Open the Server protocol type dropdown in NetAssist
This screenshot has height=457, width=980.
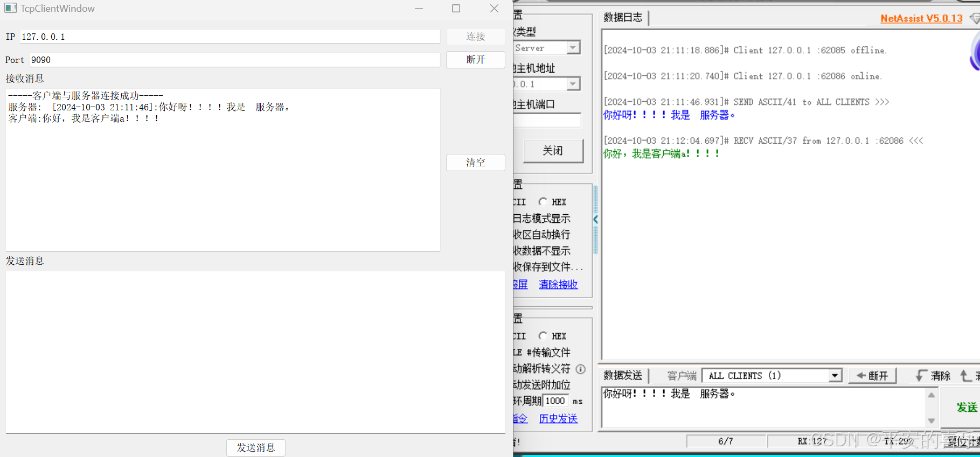(573, 48)
